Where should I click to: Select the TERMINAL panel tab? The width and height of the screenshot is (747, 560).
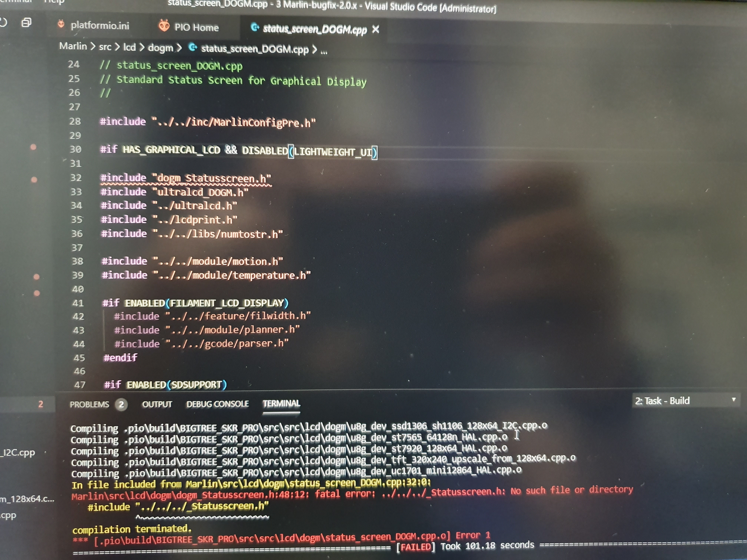[x=281, y=403]
